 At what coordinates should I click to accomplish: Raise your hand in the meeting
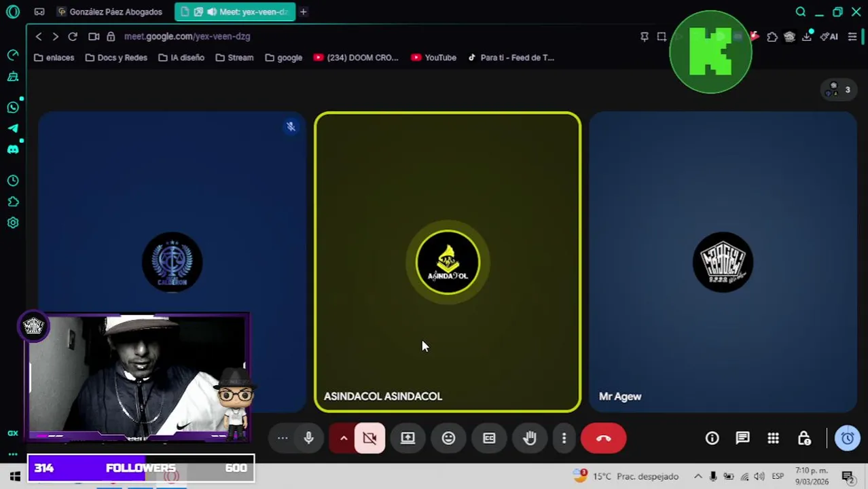[530, 438]
